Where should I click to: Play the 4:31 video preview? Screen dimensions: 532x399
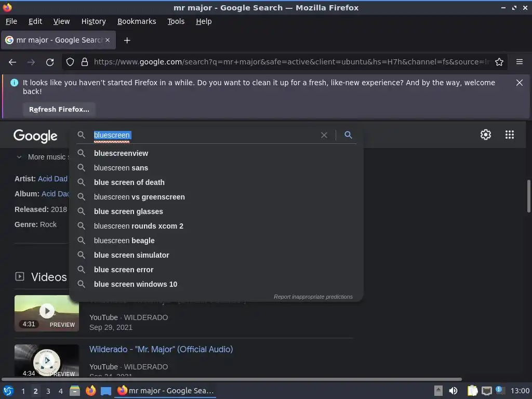[47, 313]
